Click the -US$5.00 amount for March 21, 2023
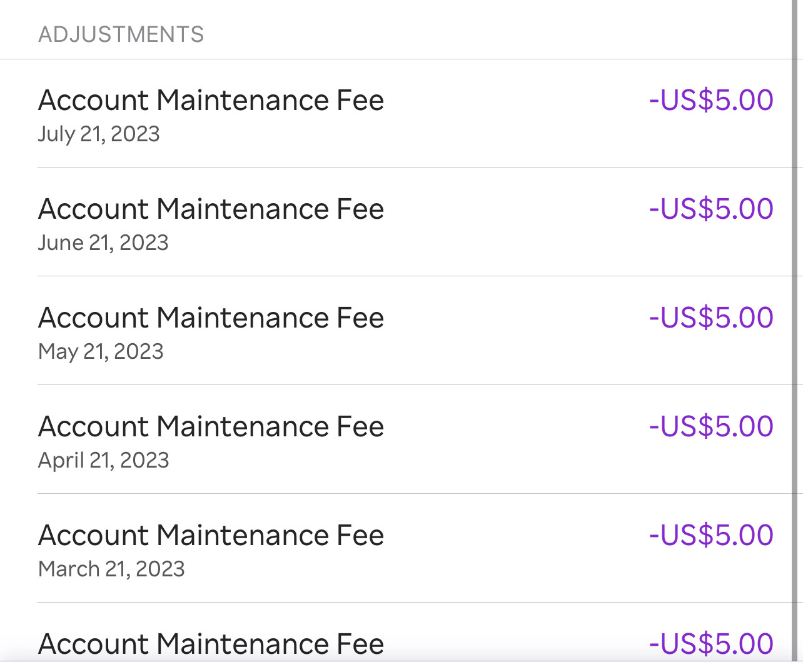 click(711, 536)
